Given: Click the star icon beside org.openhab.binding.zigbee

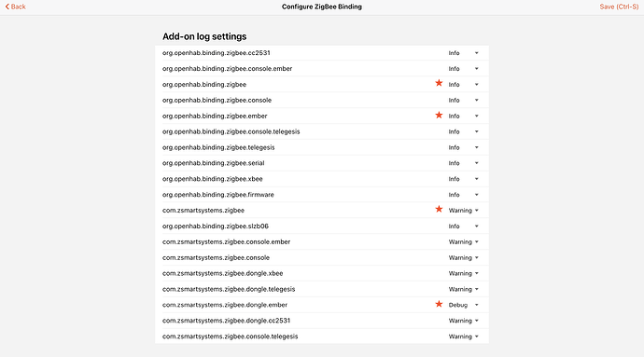Looking at the screenshot, I should [x=439, y=83].
